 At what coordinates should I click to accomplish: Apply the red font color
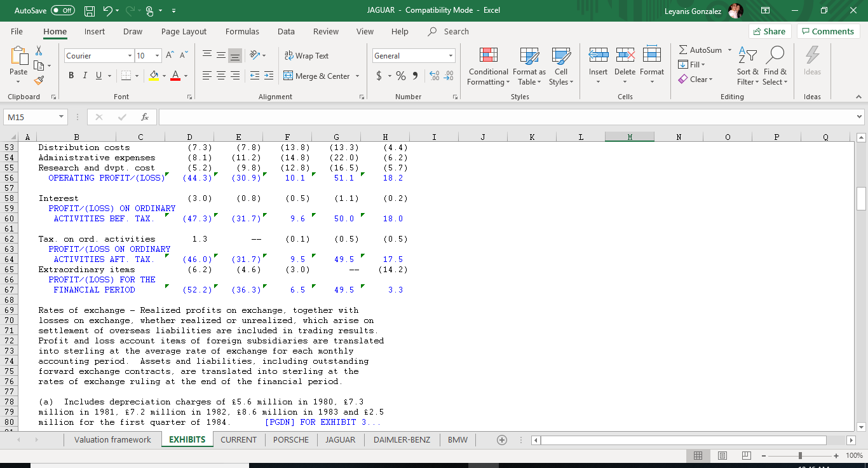point(175,76)
